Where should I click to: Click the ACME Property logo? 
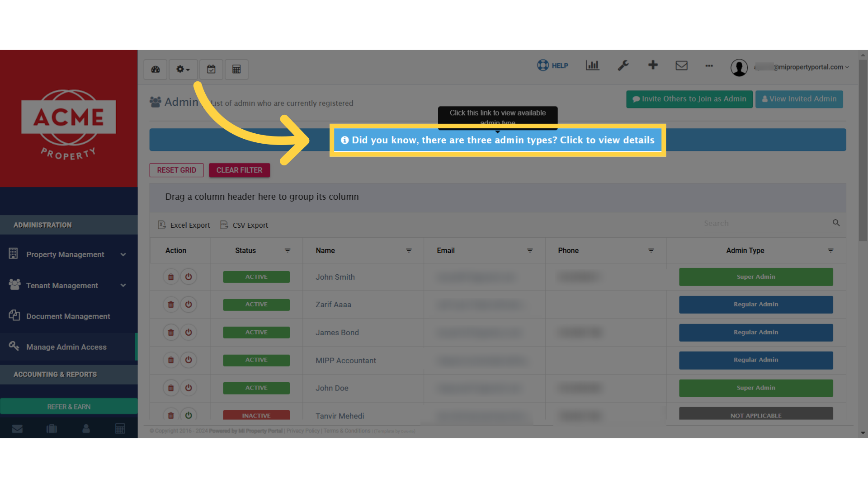[x=69, y=124]
